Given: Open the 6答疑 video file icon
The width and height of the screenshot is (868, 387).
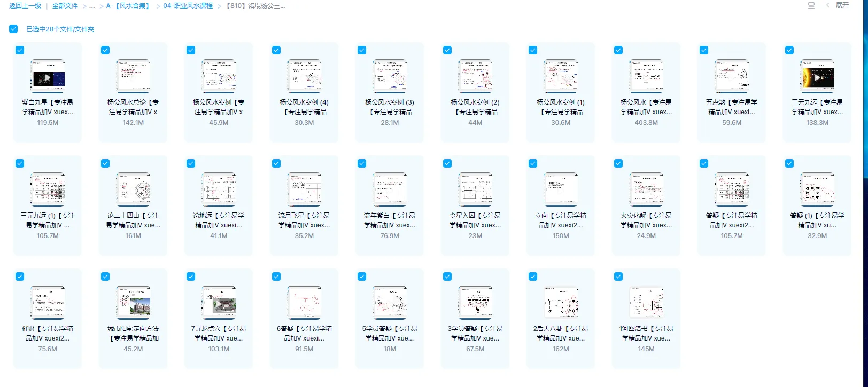Looking at the screenshot, I should (304, 303).
